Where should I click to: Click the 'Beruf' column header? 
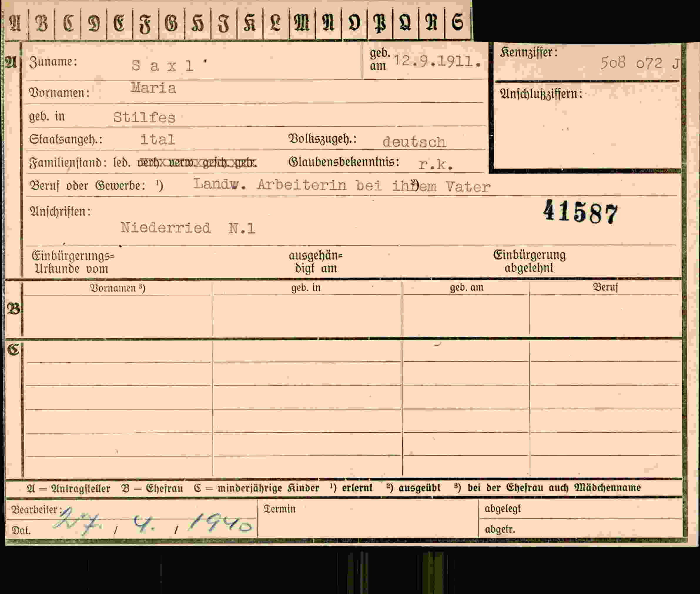(x=605, y=287)
